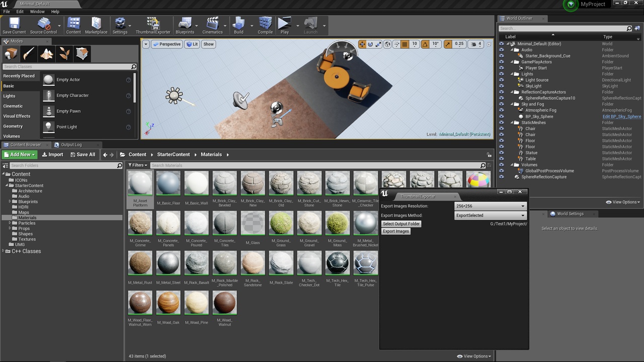Select the Foliage mode icon

(64, 53)
